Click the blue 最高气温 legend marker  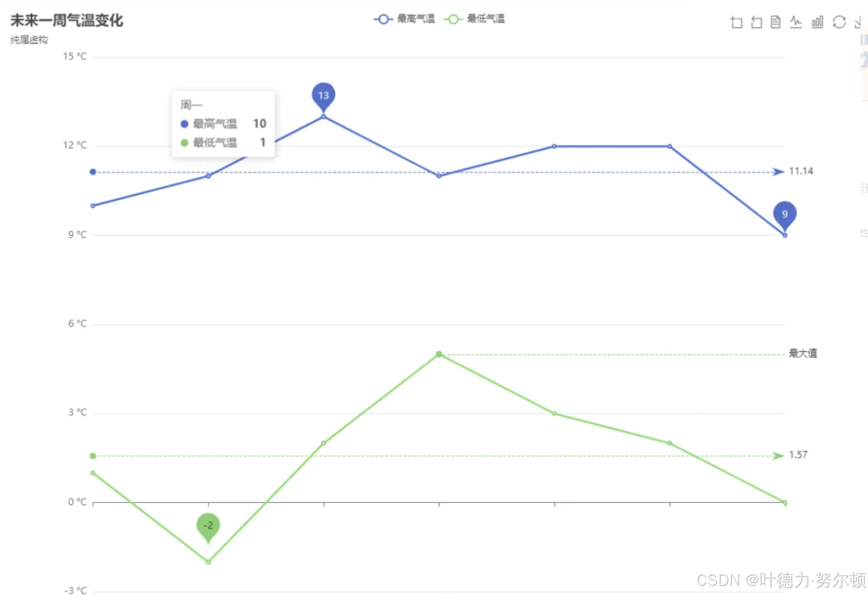coord(383,19)
